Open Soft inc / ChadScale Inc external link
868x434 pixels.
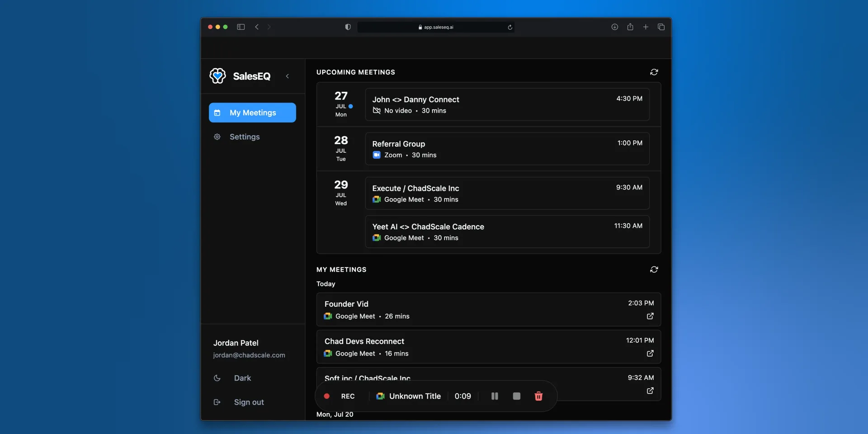[x=650, y=391]
